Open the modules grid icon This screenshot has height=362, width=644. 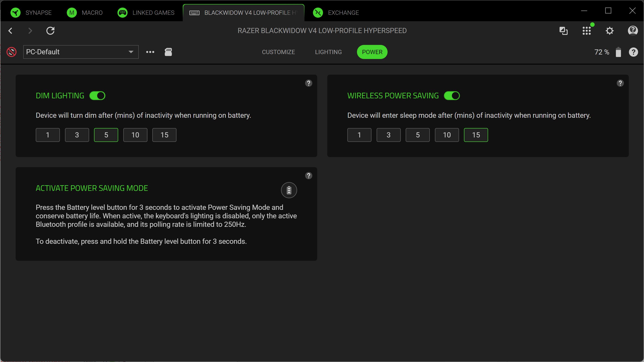click(x=587, y=31)
